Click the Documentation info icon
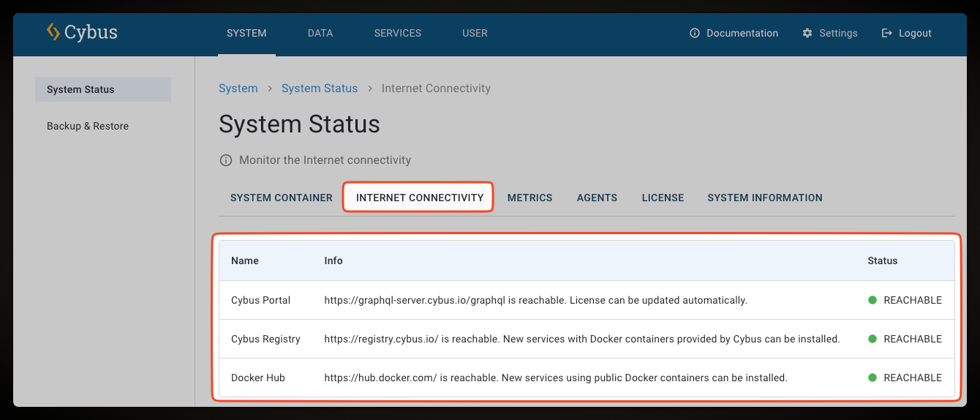Viewport: 980px width, 420px height. click(695, 33)
